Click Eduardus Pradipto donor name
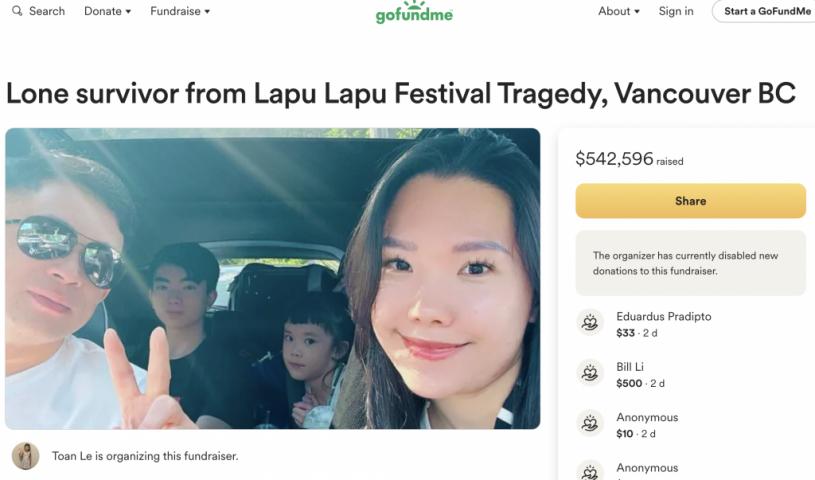 pos(663,316)
